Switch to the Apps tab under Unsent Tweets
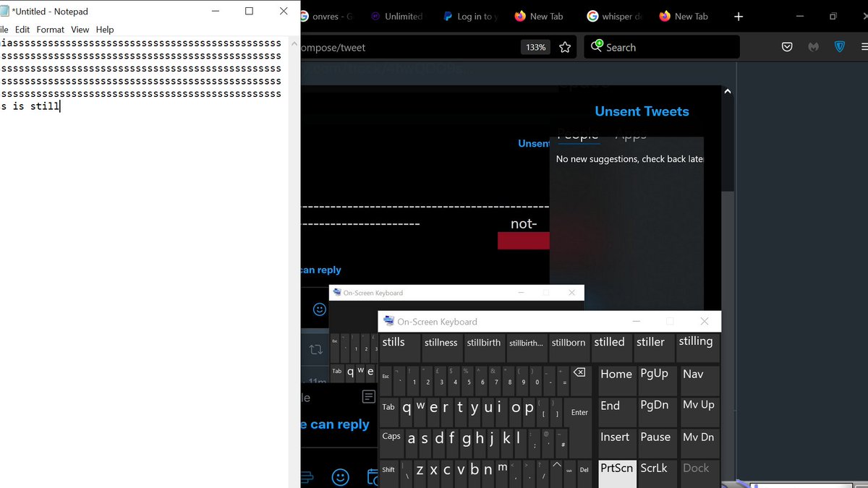The image size is (868, 488). pyautogui.click(x=631, y=134)
